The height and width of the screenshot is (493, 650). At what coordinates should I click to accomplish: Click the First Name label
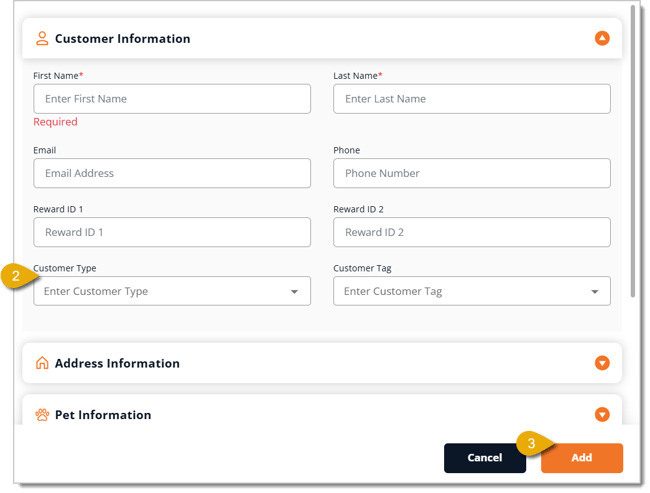[58, 76]
